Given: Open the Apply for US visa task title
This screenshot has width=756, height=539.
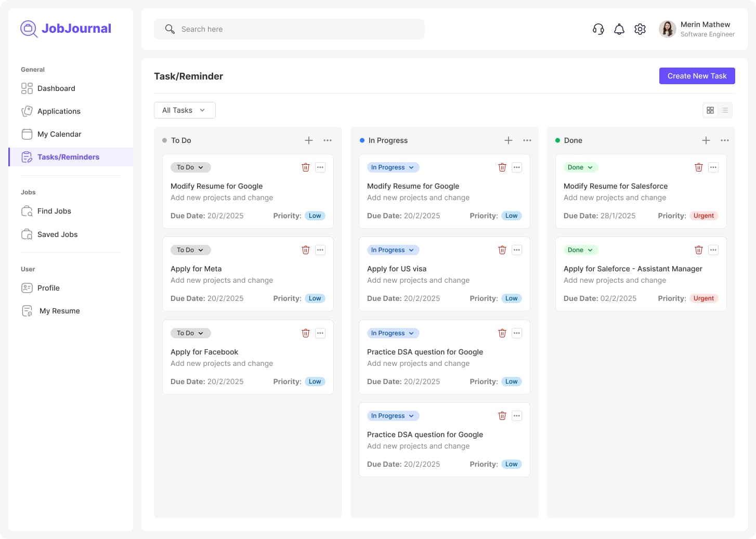Looking at the screenshot, I should pos(397,269).
